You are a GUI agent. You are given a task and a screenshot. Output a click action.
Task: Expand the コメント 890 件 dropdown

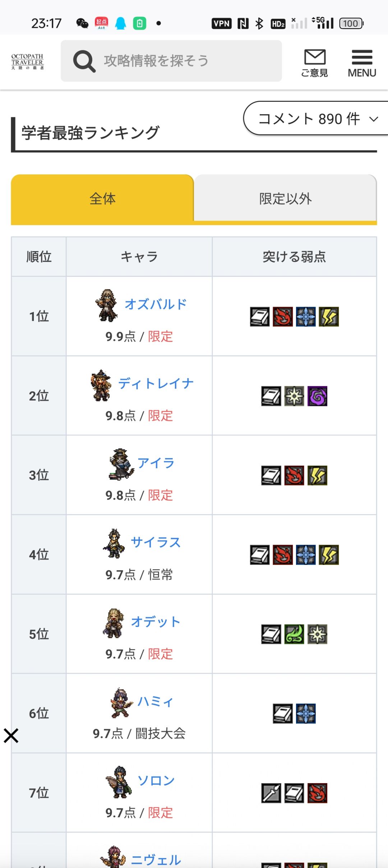click(316, 119)
